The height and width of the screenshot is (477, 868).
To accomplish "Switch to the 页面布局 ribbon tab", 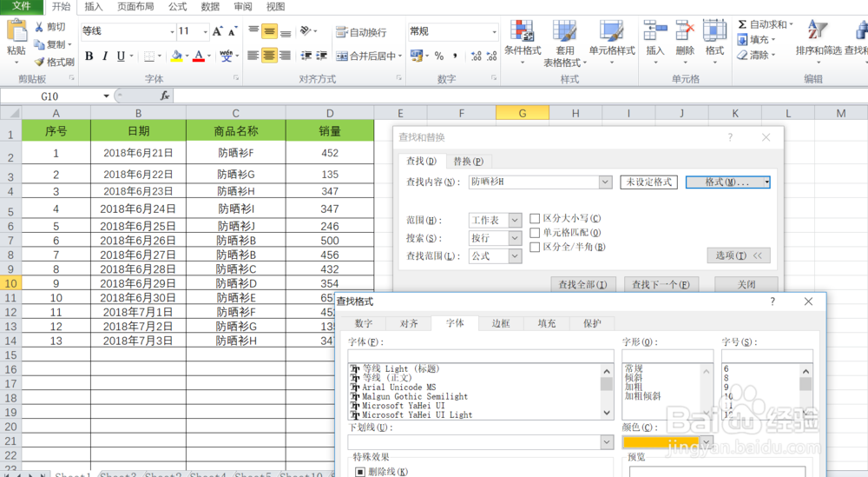I will [135, 7].
